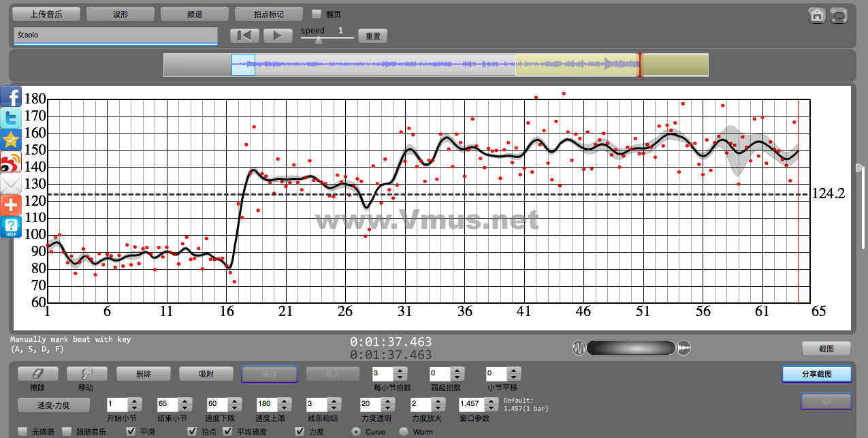Switch to the 频谱 (spectrum) view

point(195,14)
